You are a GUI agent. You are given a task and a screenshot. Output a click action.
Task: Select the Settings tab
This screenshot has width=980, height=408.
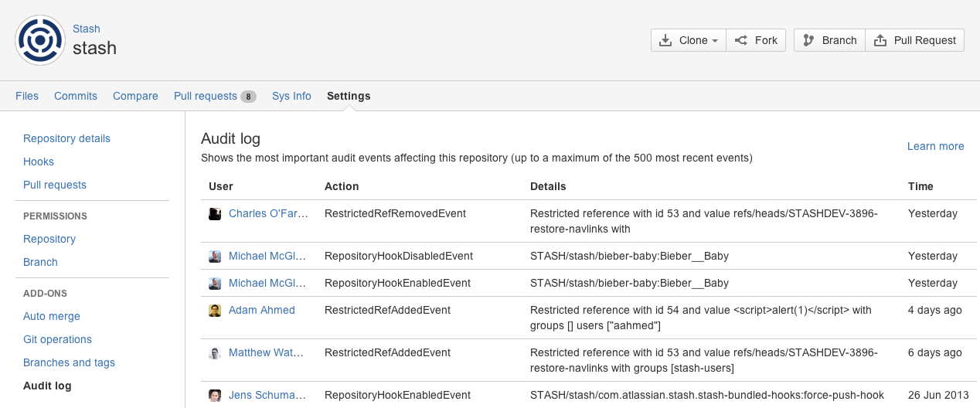coord(349,96)
